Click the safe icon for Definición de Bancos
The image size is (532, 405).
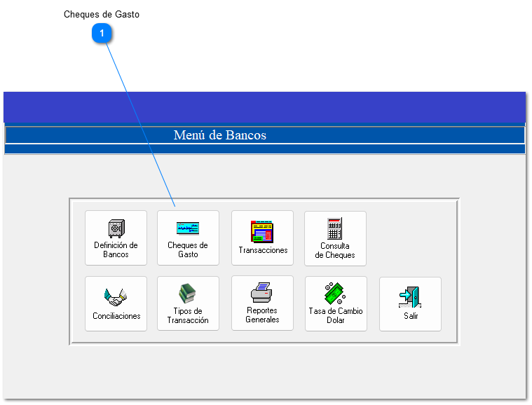(x=116, y=228)
